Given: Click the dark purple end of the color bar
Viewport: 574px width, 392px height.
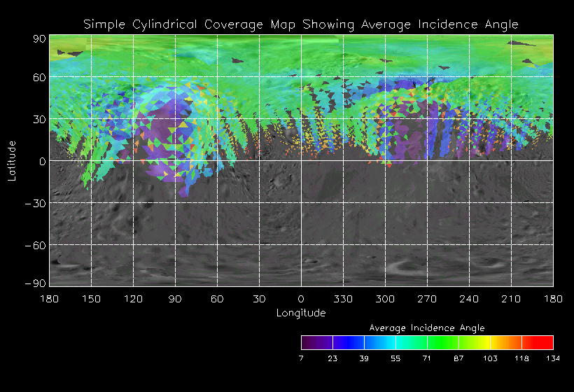Looking at the screenshot, I should (x=311, y=342).
